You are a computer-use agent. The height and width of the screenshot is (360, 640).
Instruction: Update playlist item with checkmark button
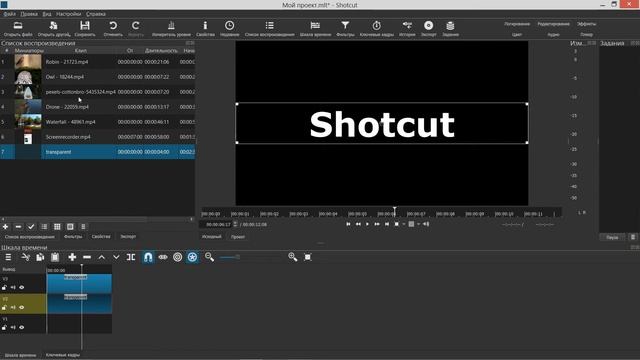coord(31,227)
